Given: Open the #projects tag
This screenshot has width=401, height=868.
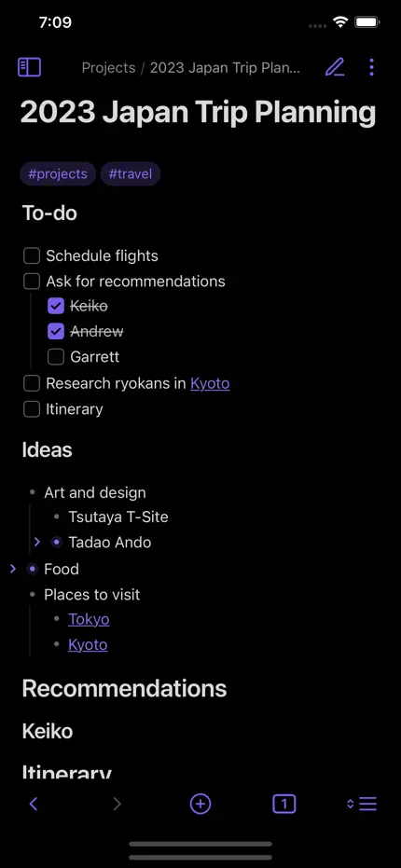Looking at the screenshot, I should point(58,173).
